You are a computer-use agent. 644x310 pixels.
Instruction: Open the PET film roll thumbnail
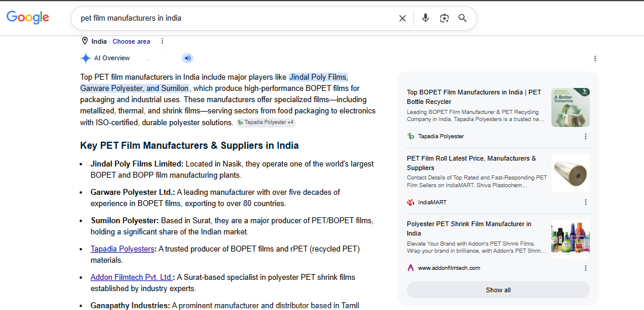pyautogui.click(x=570, y=174)
